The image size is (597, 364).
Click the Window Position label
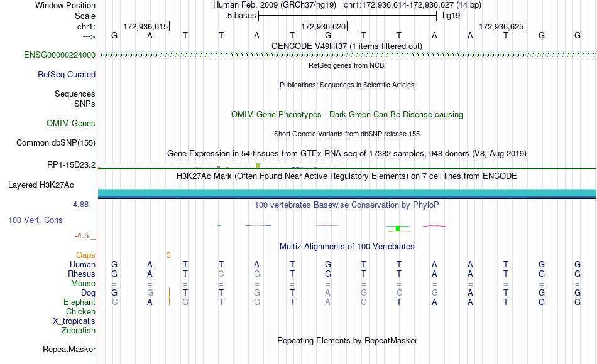point(65,5)
